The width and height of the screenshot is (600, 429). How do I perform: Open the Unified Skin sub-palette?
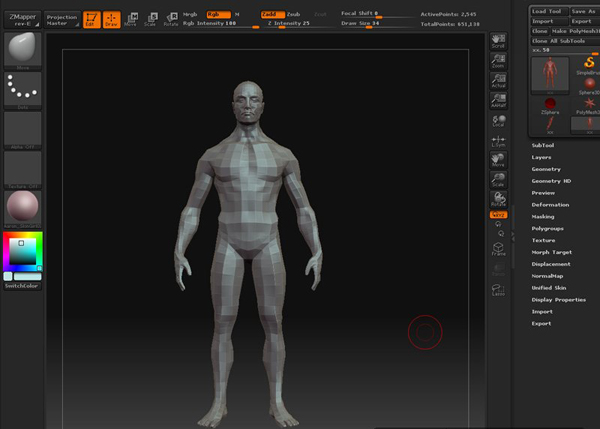[x=549, y=288]
